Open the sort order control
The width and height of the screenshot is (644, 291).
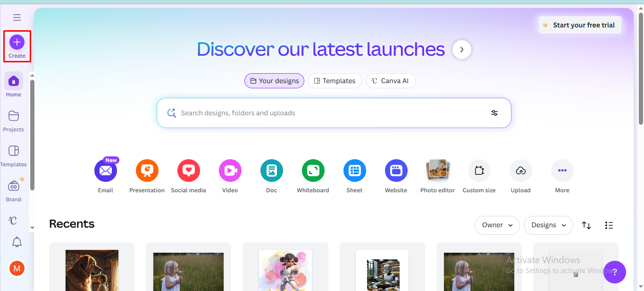click(586, 225)
